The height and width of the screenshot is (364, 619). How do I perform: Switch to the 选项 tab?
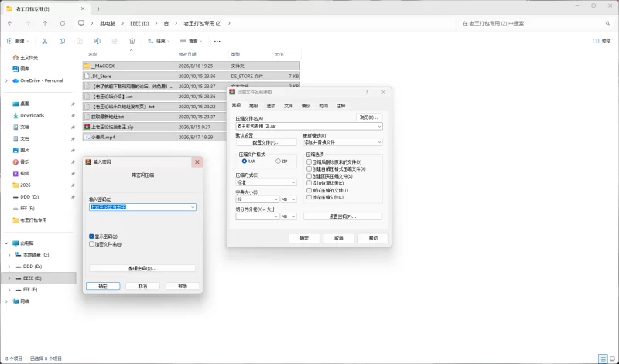click(271, 106)
